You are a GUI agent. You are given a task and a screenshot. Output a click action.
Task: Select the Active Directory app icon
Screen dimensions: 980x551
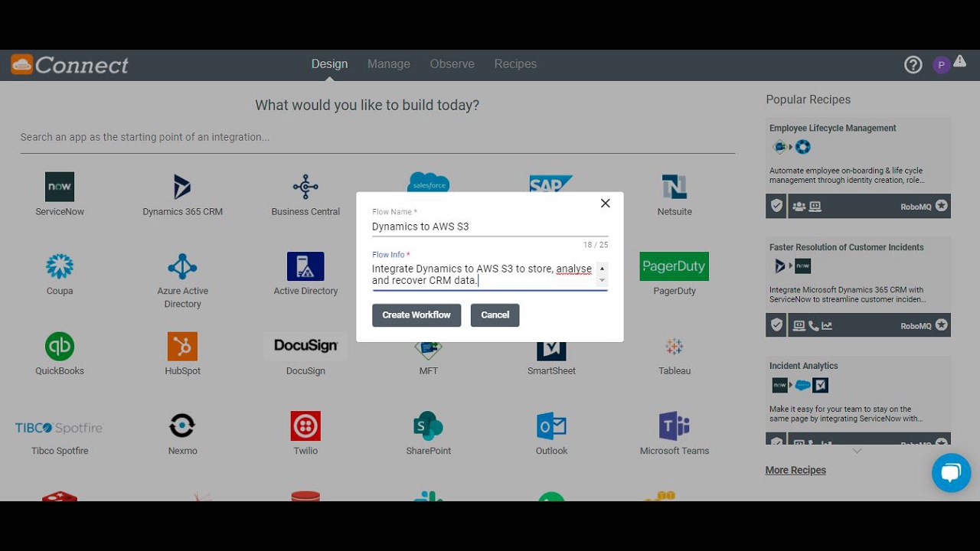click(x=305, y=266)
